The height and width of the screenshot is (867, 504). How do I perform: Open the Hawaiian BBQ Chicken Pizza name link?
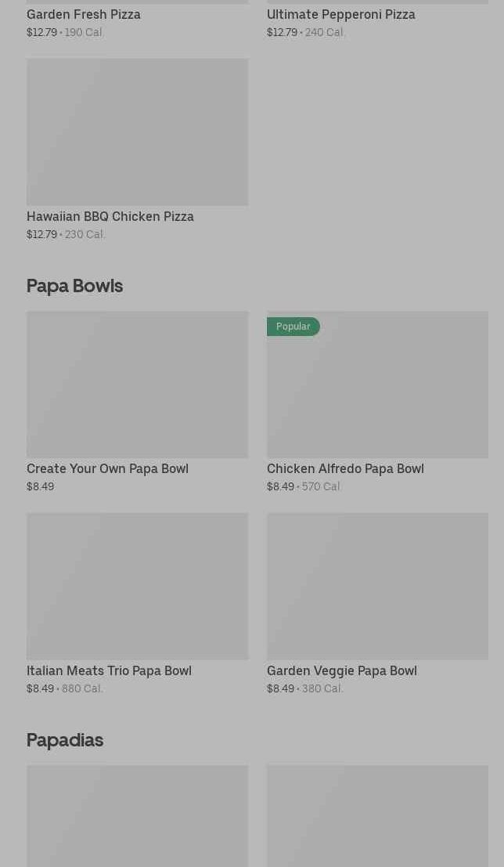(x=110, y=216)
